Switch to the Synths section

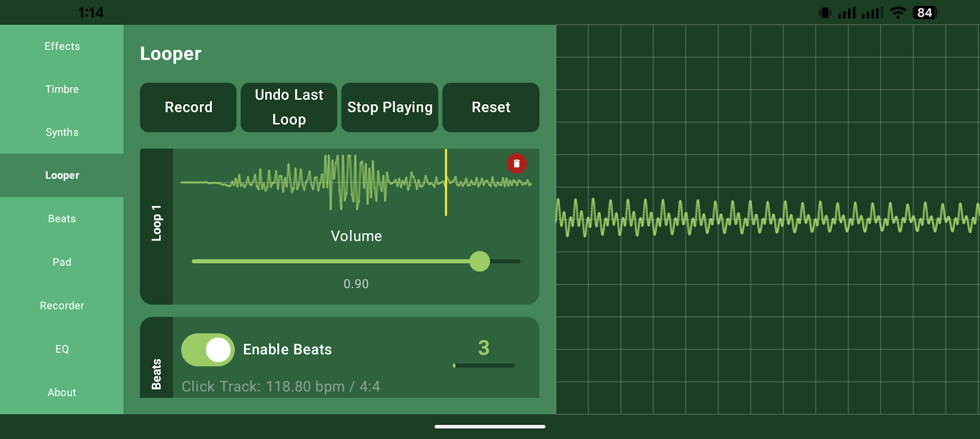[x=62, y=132]
